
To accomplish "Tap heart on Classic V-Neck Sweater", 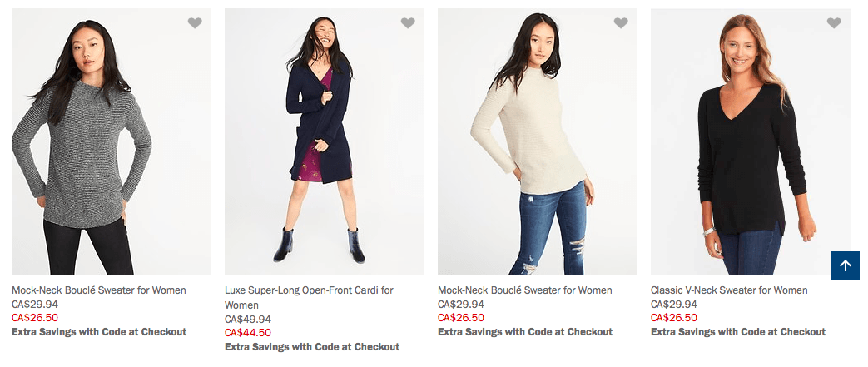I will pyautogui.click(x=834, y=23).
